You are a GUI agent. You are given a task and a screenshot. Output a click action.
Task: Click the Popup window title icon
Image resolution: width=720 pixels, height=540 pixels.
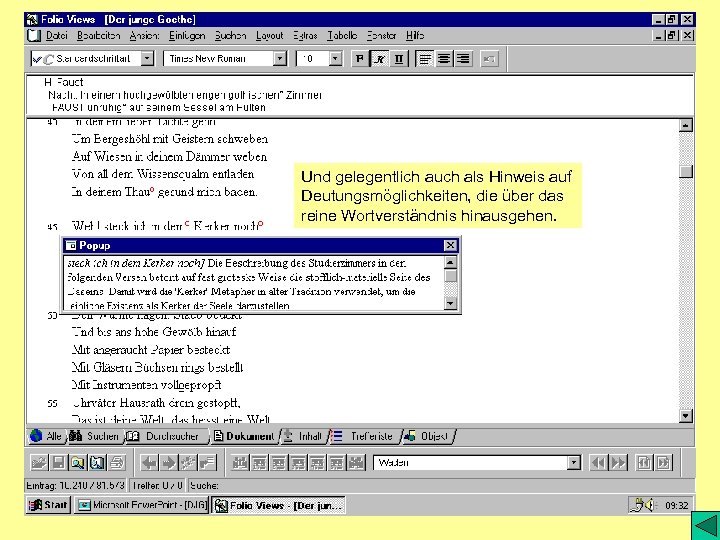click(x=71, y=245)
